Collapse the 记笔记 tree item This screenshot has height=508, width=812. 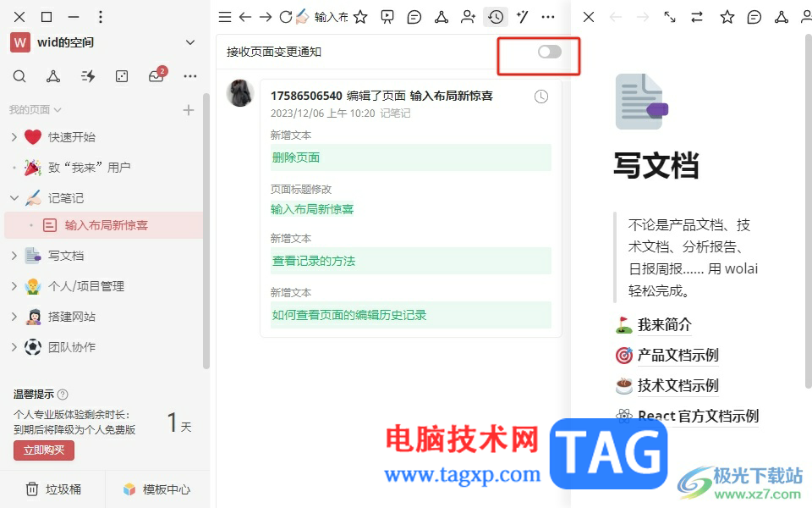14,198
